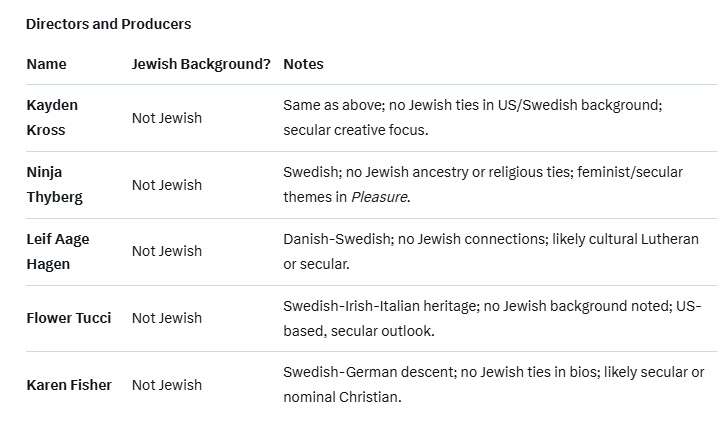Image resolution: width=725 pixels, height=427 pixels.
Task: Select the background cell in Ninja Thyberg row
Action: pyautogui.click(x=167, y=185)
